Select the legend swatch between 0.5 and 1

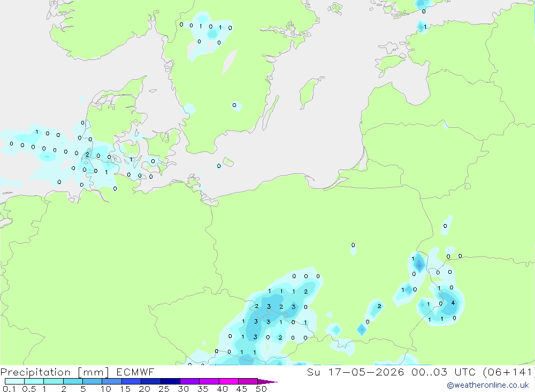34,381
